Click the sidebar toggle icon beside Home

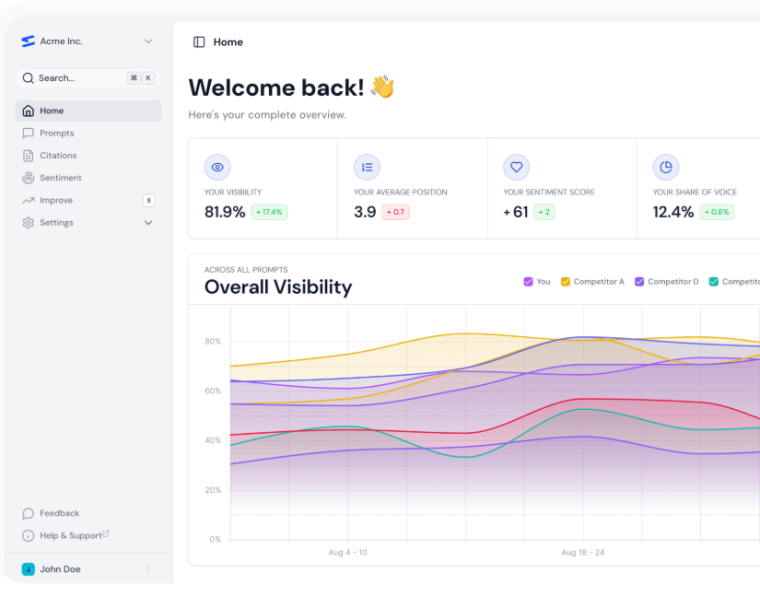coord(199,42)
